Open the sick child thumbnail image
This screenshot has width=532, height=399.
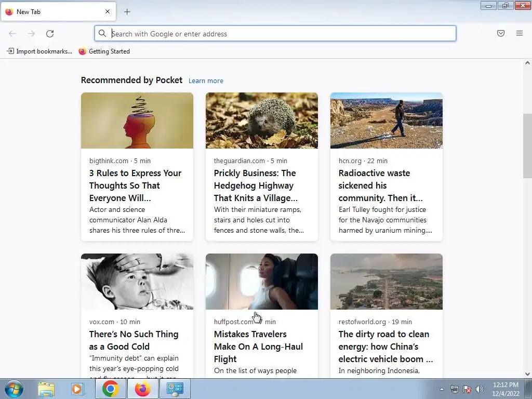[137, 282]
